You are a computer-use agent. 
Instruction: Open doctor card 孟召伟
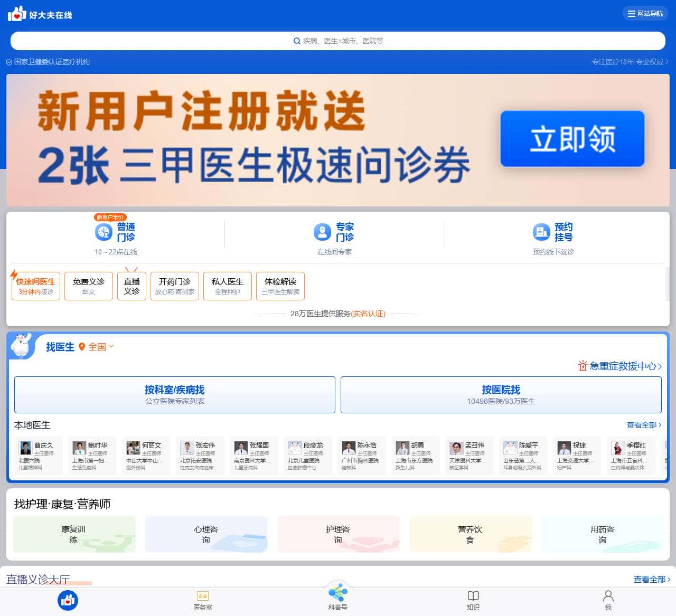[x=470, y=456]
